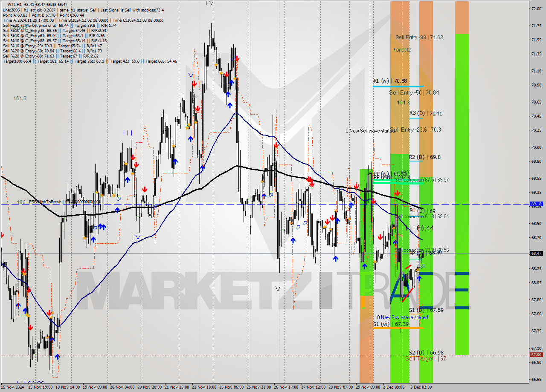Screen dimensions: 546x392
Task: Click the 71.55 price axis label
Action: point(536,40)
